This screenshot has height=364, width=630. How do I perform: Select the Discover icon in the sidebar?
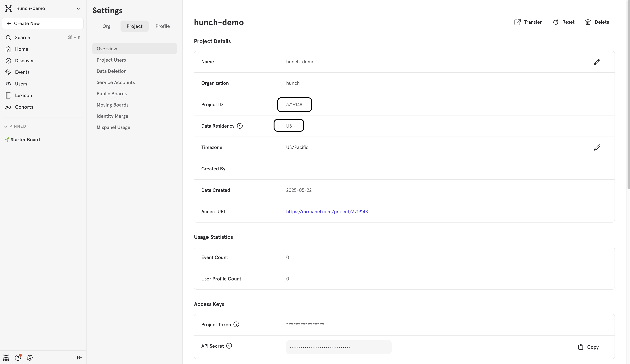pyautogui.click(x=8, y=60)
